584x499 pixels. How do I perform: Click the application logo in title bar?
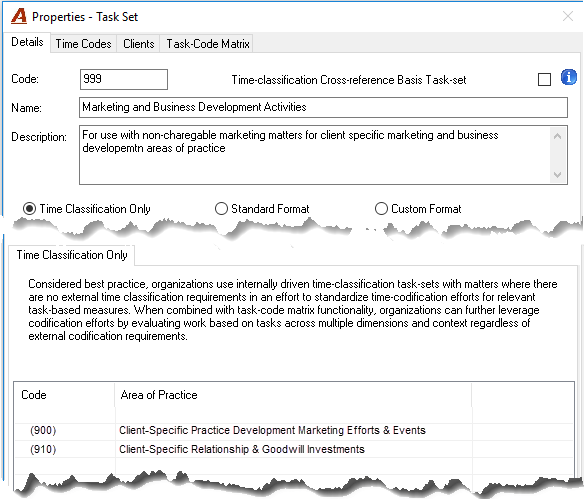19,16
